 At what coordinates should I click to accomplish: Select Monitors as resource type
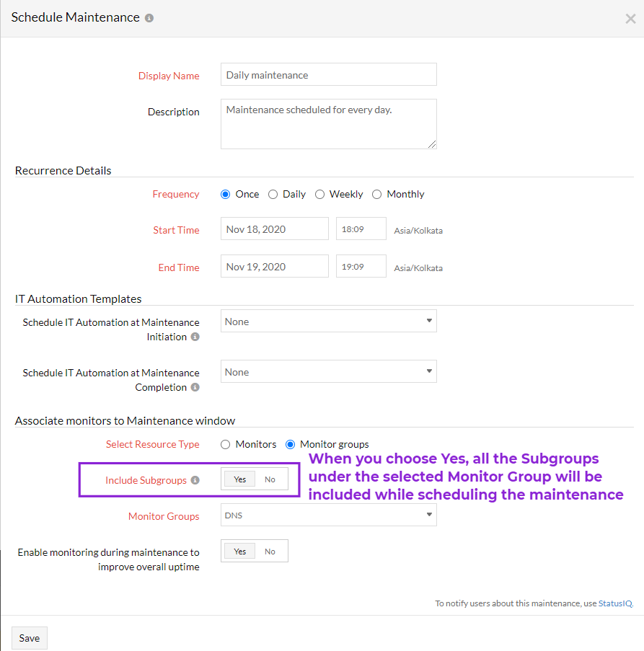click(226, 444)
